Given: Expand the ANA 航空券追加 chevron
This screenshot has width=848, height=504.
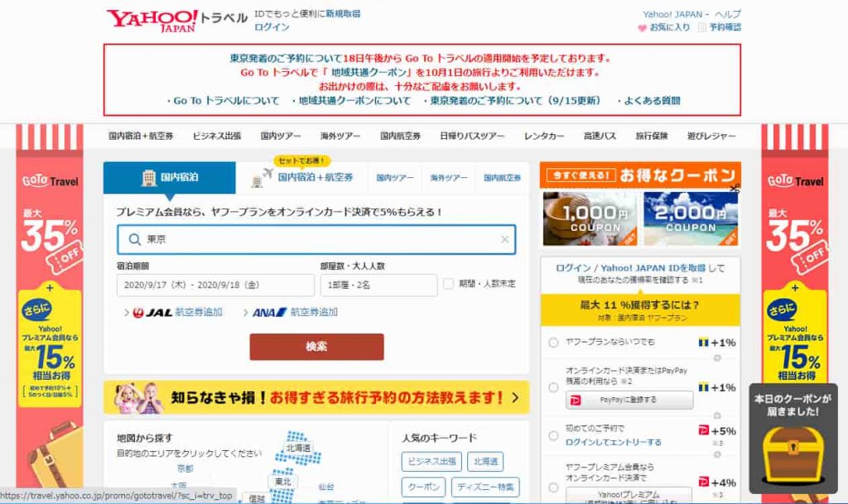Looking at the screenshot, I should [245, 312].
